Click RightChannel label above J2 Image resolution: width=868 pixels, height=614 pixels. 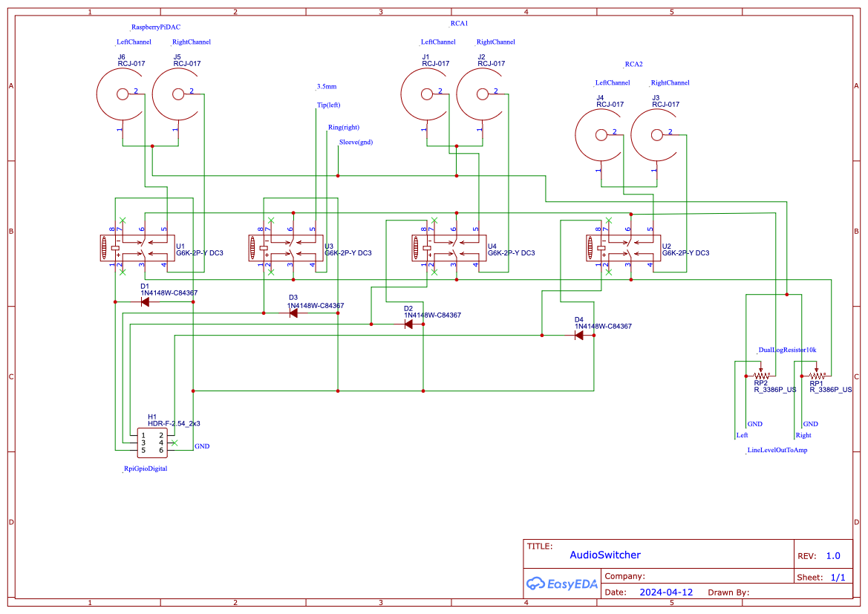click(x=495, y=42)
